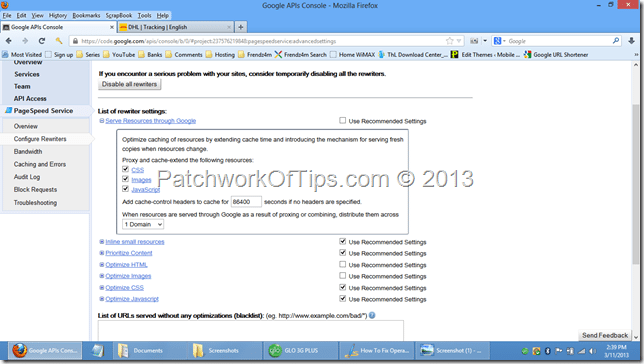Open the YouTube bookmark folder
The image size is (644, 364).
pyautogui.click(x=119, y=55)
